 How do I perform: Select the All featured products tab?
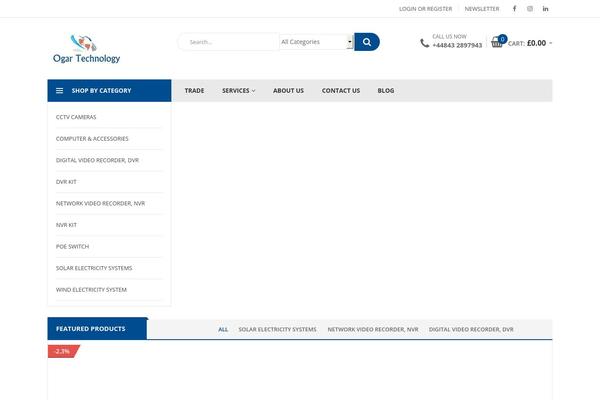pyautogui.click(x=223, y=329)
